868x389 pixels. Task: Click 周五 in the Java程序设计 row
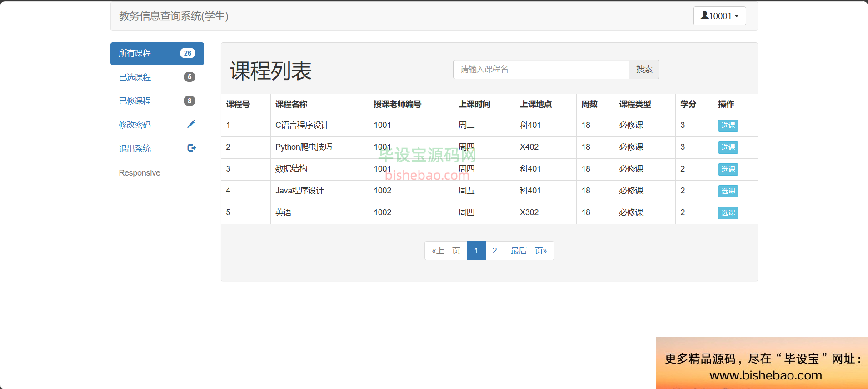pos(466,191)
